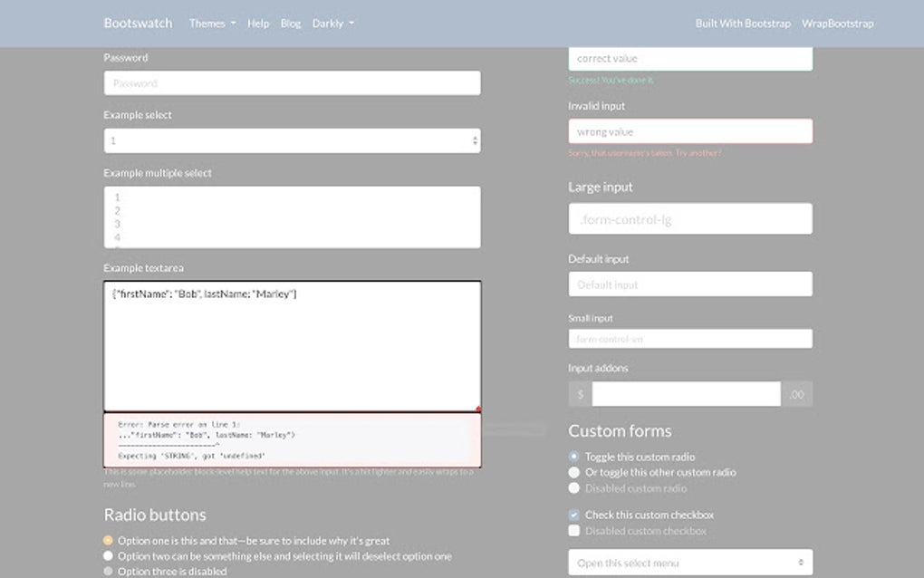Open the Themes dropdown menu
The height and width of the screenshot is (578, 924).
tap(209, 23)
